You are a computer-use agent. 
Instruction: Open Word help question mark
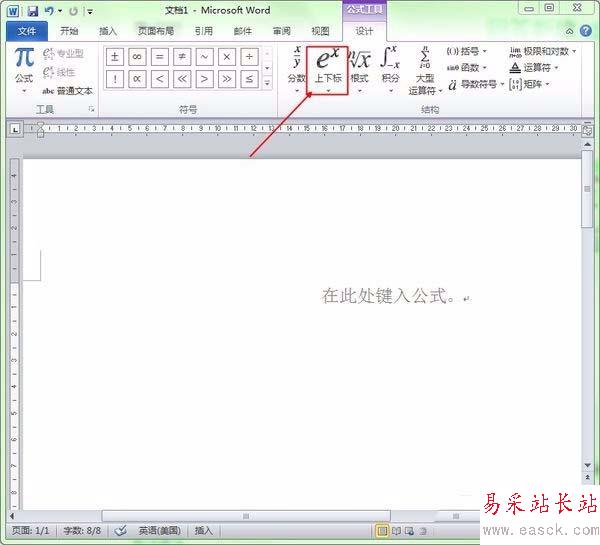586,31
